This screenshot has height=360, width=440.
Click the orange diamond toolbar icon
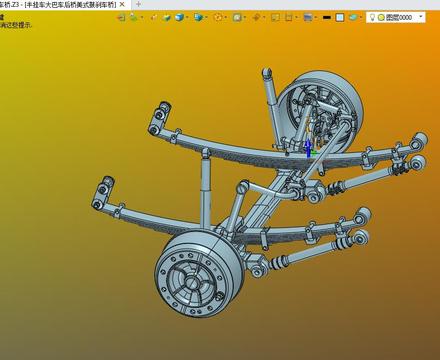point(256,17)
